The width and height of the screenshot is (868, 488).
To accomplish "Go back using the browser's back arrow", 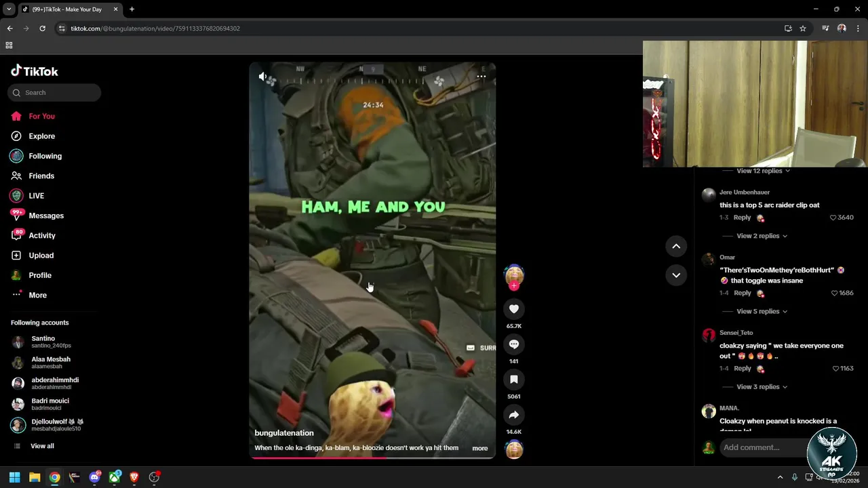I will [x=9, y=28].
